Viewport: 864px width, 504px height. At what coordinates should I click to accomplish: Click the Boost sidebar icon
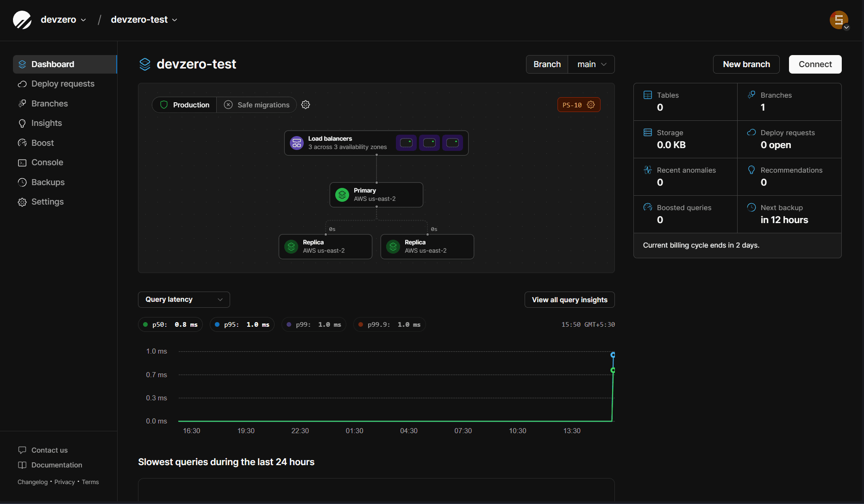[x=22, y=143]
